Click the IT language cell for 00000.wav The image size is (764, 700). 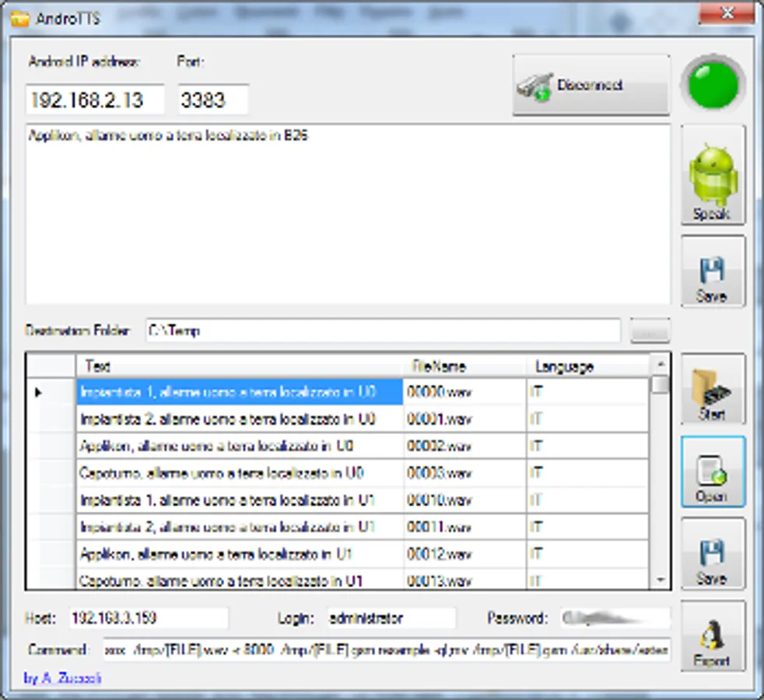tap(587, 392)
